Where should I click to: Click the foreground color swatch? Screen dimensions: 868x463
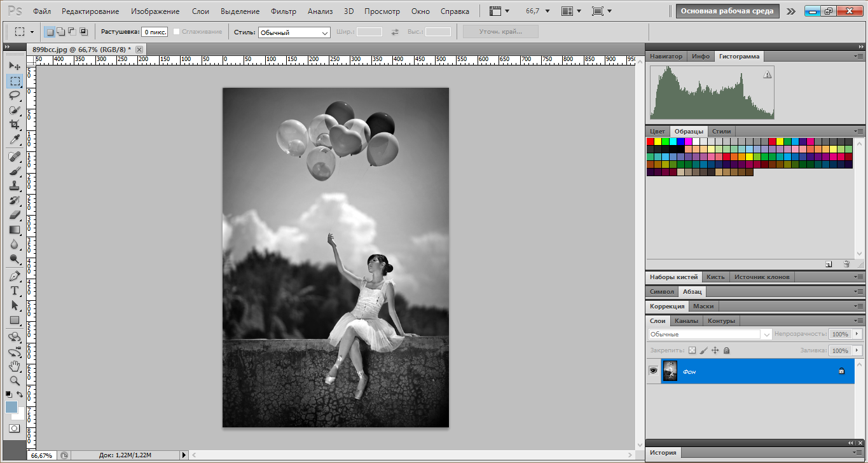(x=11, y=407)
